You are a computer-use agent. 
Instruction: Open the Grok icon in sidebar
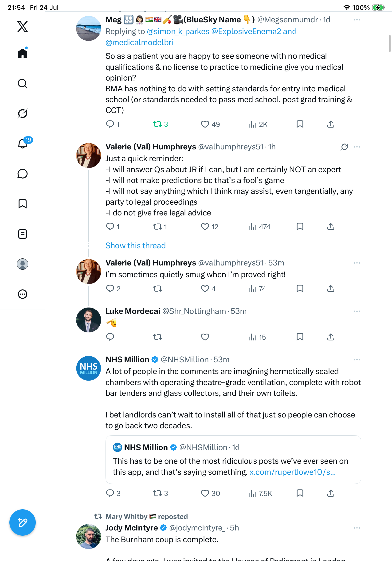(23, 113)
